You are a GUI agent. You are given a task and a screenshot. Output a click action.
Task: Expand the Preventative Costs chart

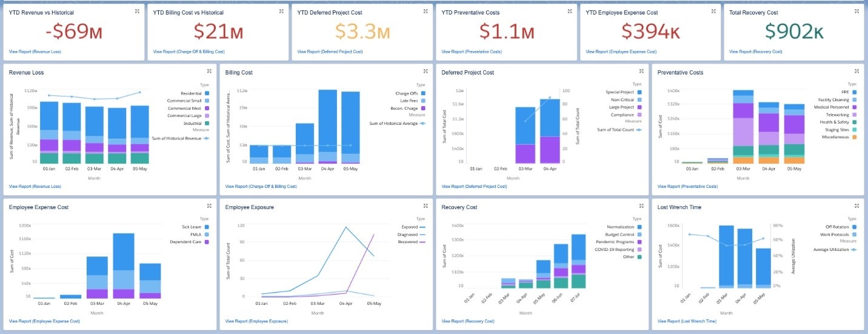pos(858,72)
